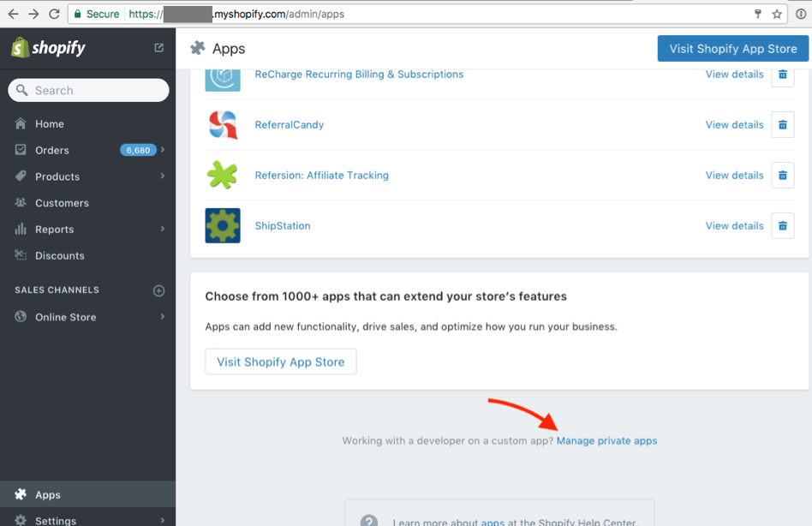Click the Orders inbox icon
Screen dimensions: 812x526
(21, 150)
